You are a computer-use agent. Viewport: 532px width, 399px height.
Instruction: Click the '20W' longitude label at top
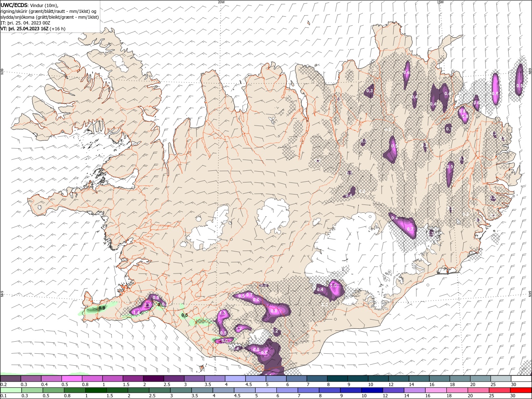pyautogui.click(x=221, y=2)
